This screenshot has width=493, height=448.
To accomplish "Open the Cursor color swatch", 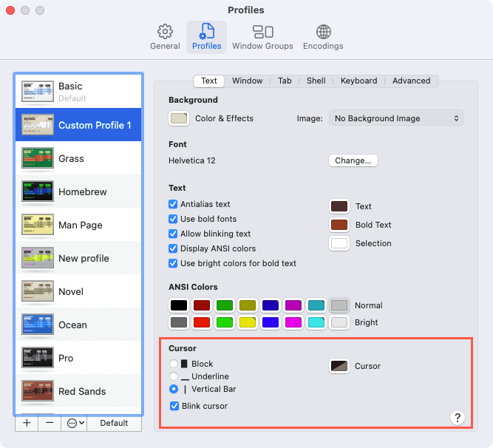I will tap(339, 366).
